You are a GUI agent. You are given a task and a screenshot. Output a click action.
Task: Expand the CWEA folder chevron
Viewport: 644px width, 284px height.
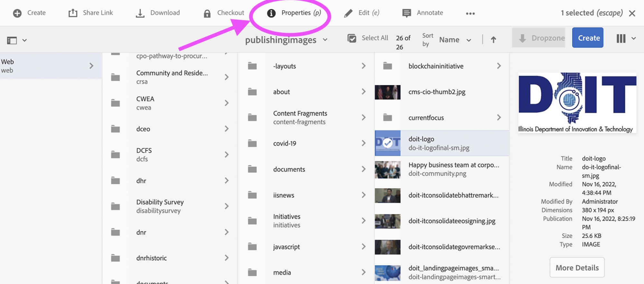(227, 103)
